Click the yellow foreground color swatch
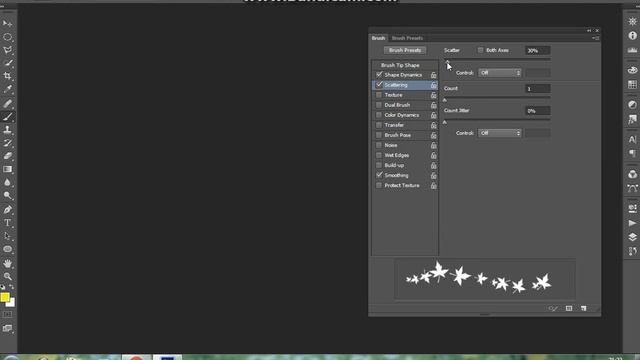640x360 pixels. coord(4,297)
